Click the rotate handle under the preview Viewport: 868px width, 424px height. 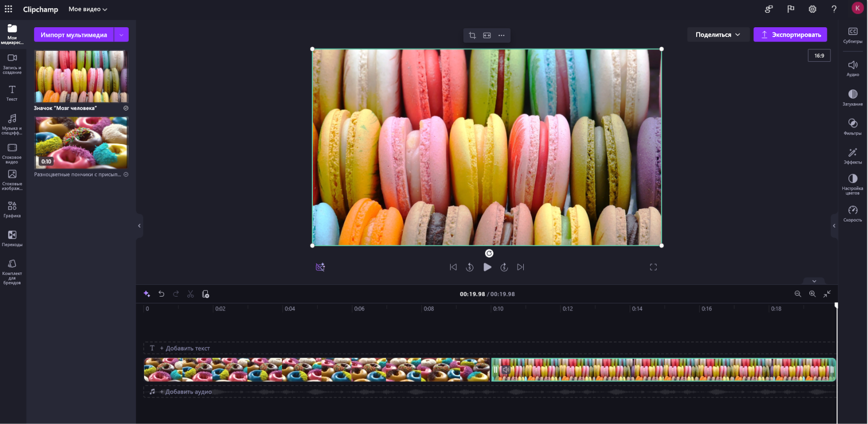489,253
